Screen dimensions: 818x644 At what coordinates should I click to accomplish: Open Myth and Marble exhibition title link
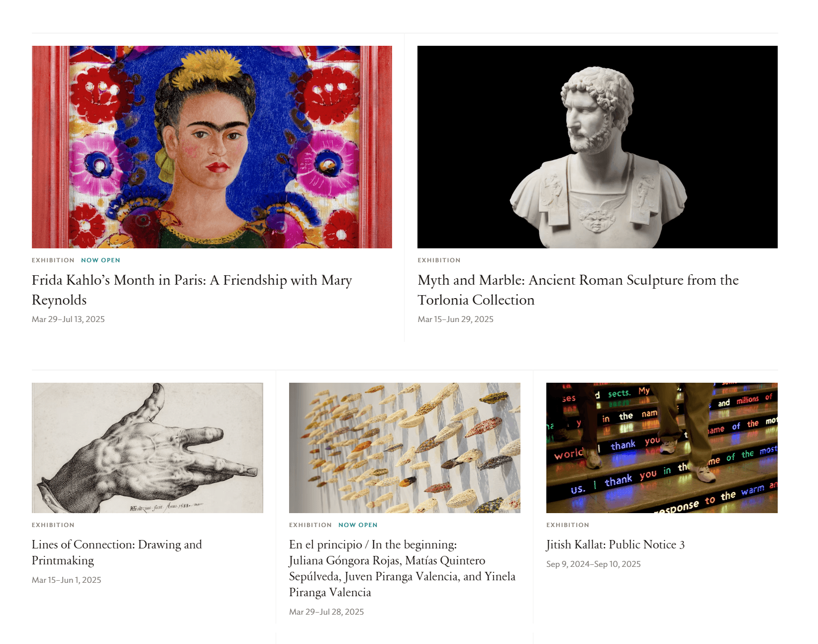tap(578, 290)
